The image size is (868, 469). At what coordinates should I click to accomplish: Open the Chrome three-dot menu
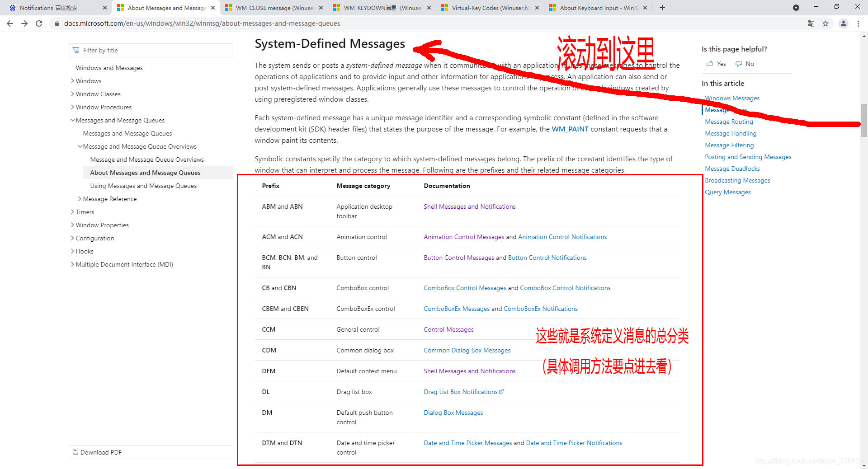point(859,23)
